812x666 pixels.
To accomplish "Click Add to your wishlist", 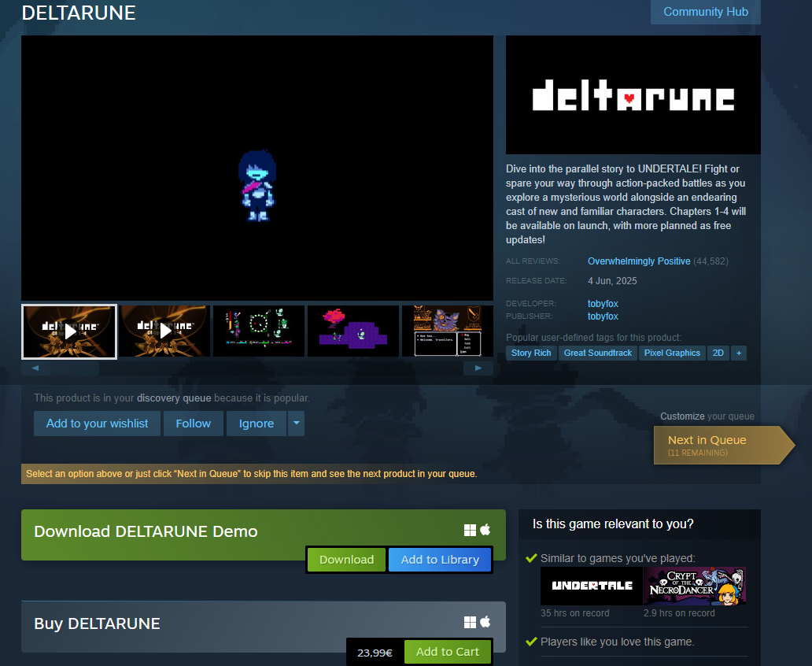I will click(97, 424).
